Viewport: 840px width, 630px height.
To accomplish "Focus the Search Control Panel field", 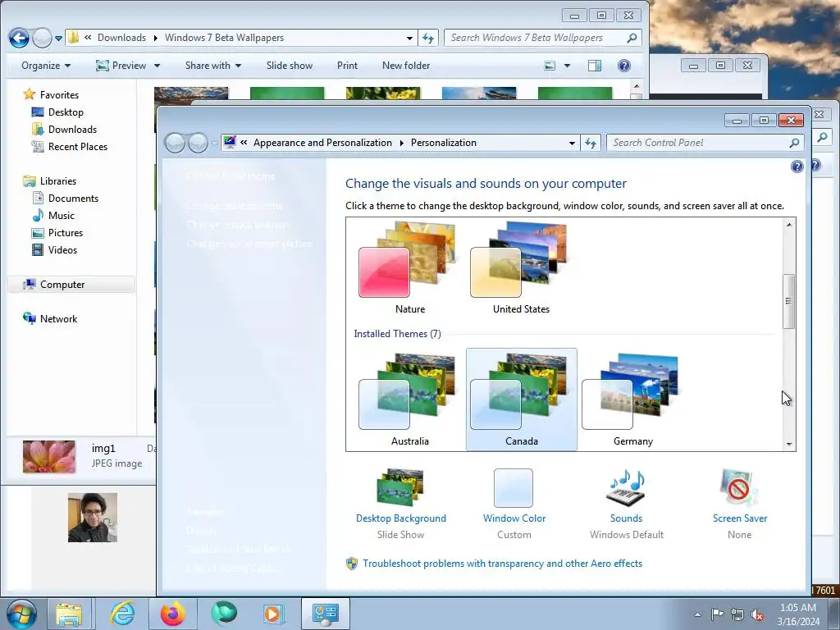I will click(x=705, y=143).
